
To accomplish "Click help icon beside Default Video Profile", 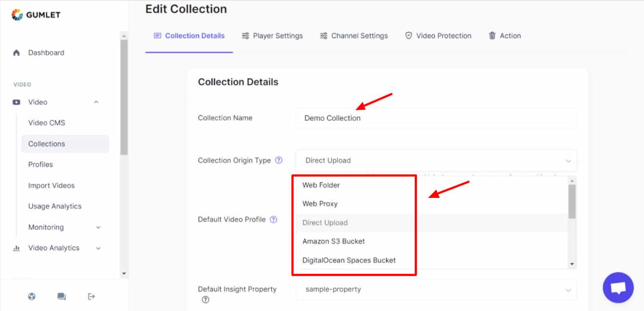I will [273, 219].
